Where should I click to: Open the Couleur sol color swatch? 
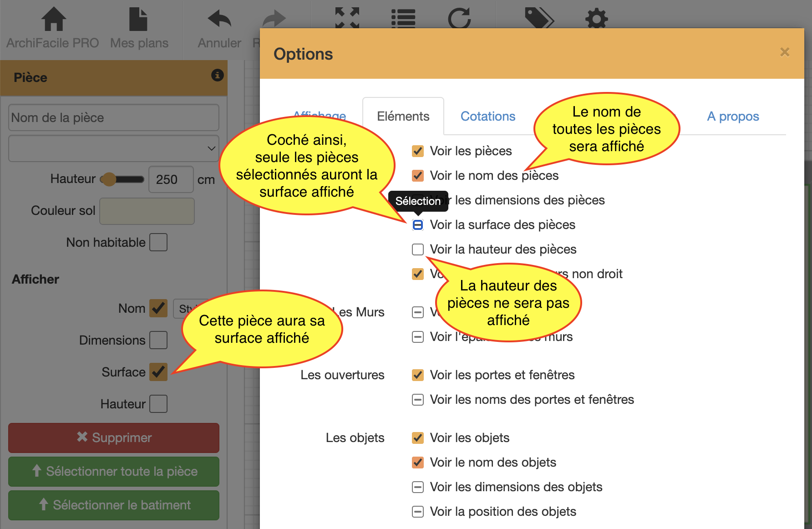pos(147,211)
